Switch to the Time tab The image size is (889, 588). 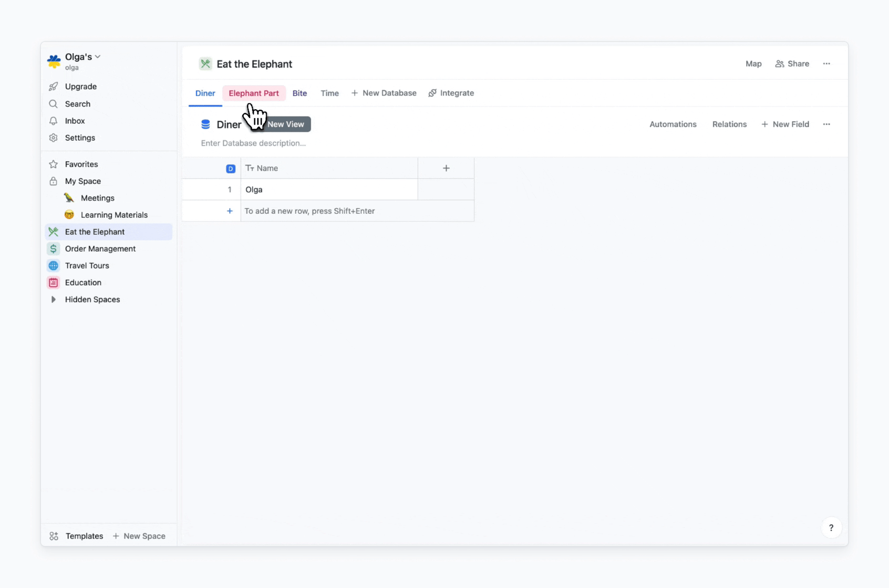coord(329,93)
